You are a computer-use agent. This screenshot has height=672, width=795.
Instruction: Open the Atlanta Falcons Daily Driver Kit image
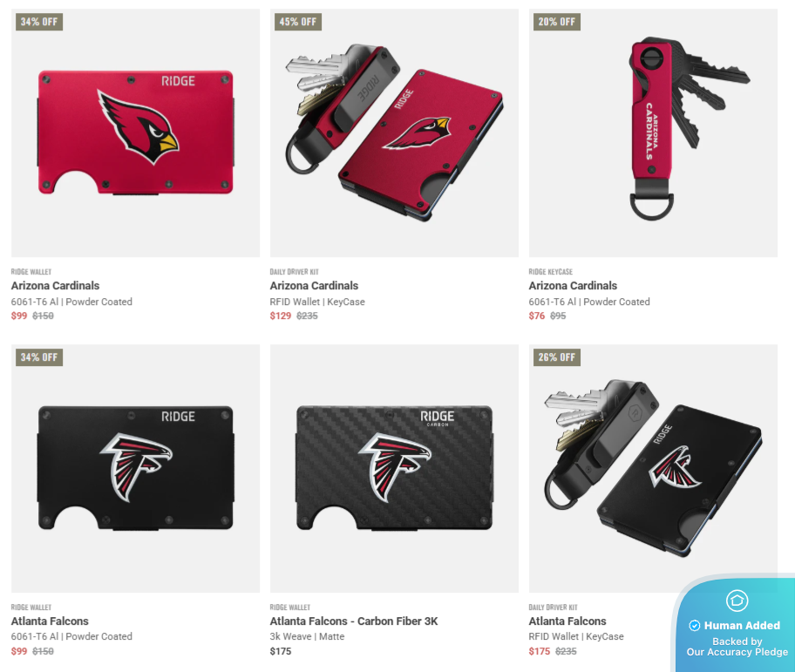(x=653, y=468)
